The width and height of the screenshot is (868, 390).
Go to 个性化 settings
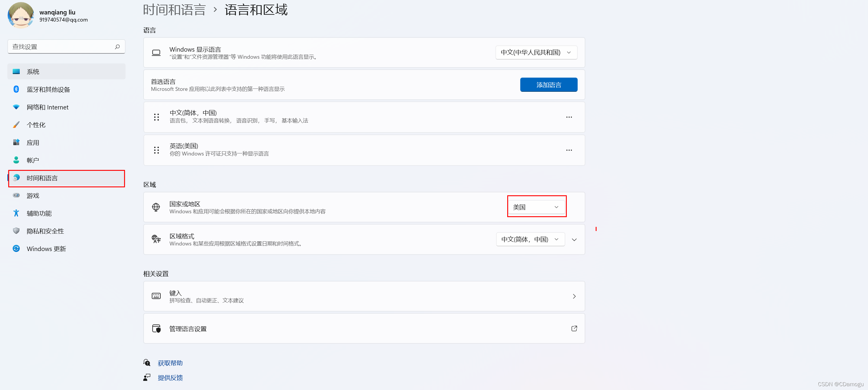(x=66, y=124)
